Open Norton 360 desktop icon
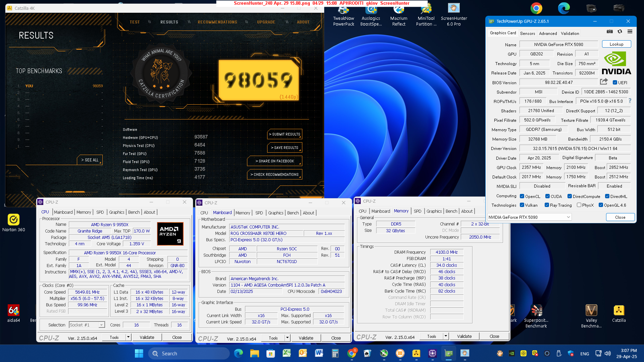Viewport: 644px width, 362px height. [13, 223]
